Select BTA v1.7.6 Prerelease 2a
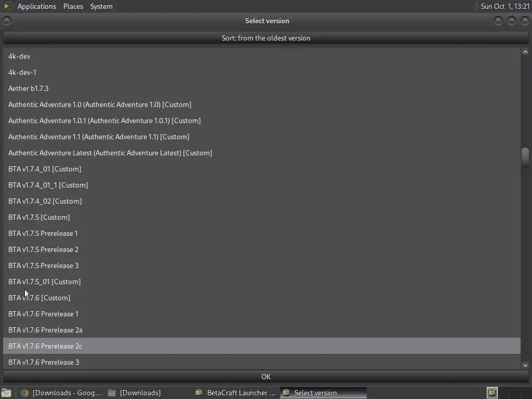 262,330
